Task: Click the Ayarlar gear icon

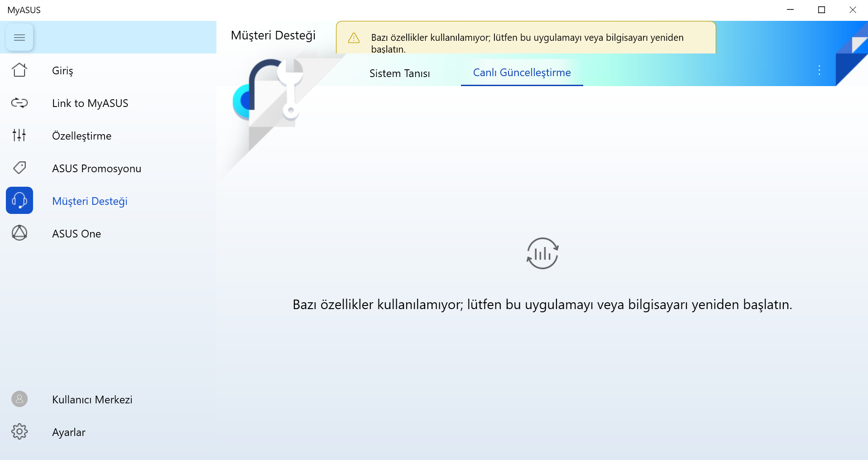Action: coord(19,431)
